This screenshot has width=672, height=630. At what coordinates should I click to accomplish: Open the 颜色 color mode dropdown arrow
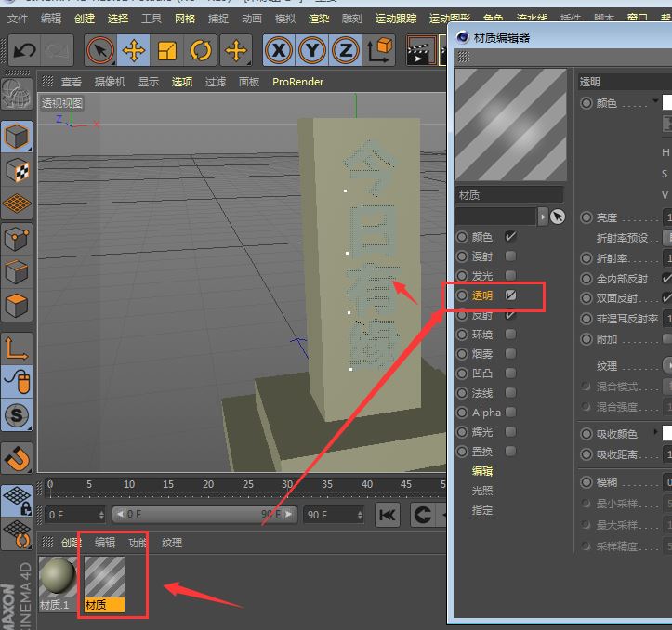coord(655,101)
